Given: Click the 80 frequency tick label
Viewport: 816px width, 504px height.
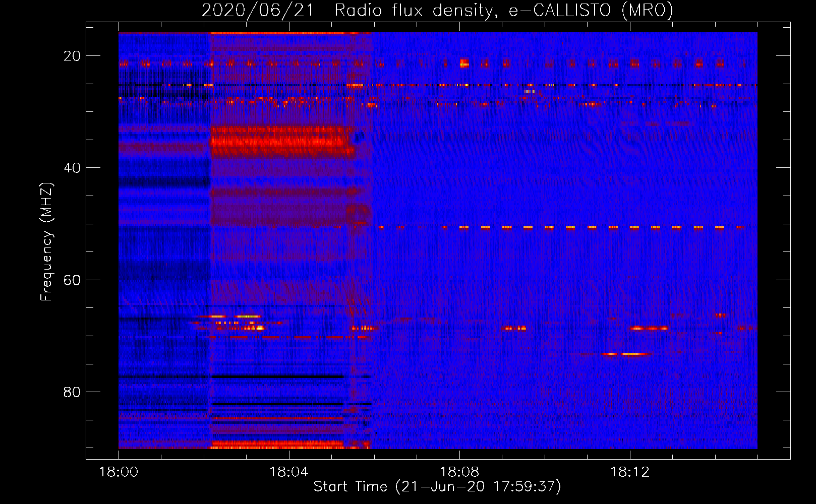Looking at the screenshot, I should (x=72, y=392).
